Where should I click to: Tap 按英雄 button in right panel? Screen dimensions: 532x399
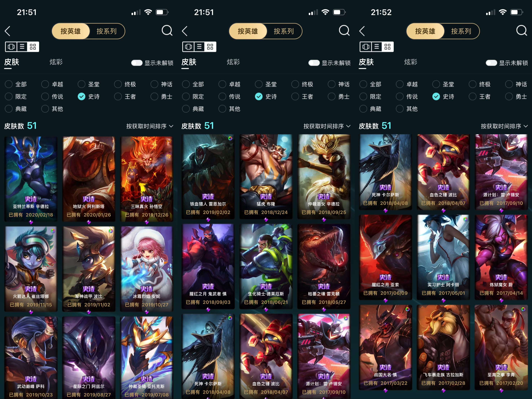[425, 31]
